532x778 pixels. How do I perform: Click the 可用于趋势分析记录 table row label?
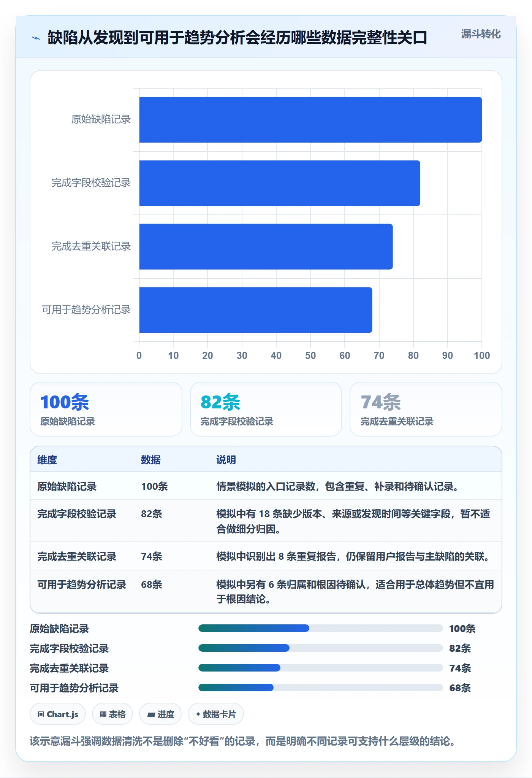click(82, 584)
